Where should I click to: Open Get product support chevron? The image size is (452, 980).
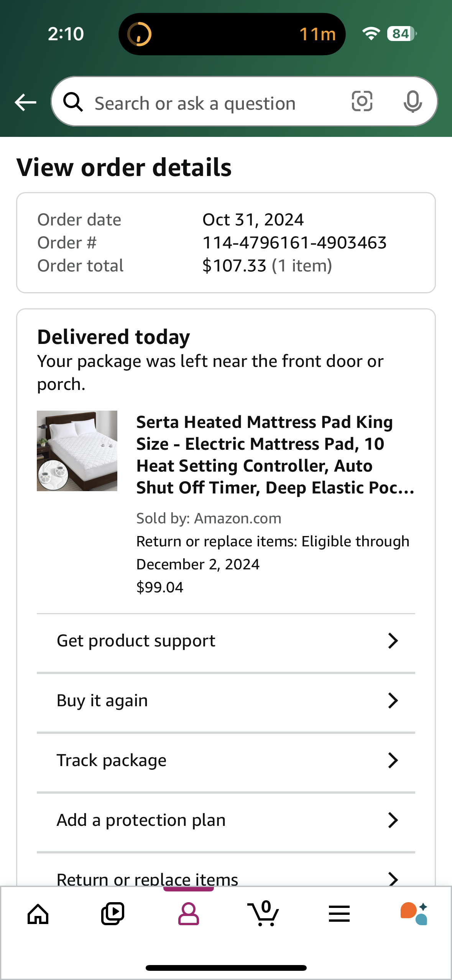click(x=393, y=641)
